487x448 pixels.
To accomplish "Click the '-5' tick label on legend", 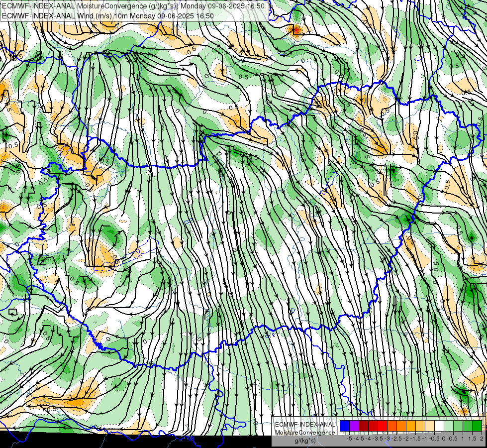I will (349, 439).
